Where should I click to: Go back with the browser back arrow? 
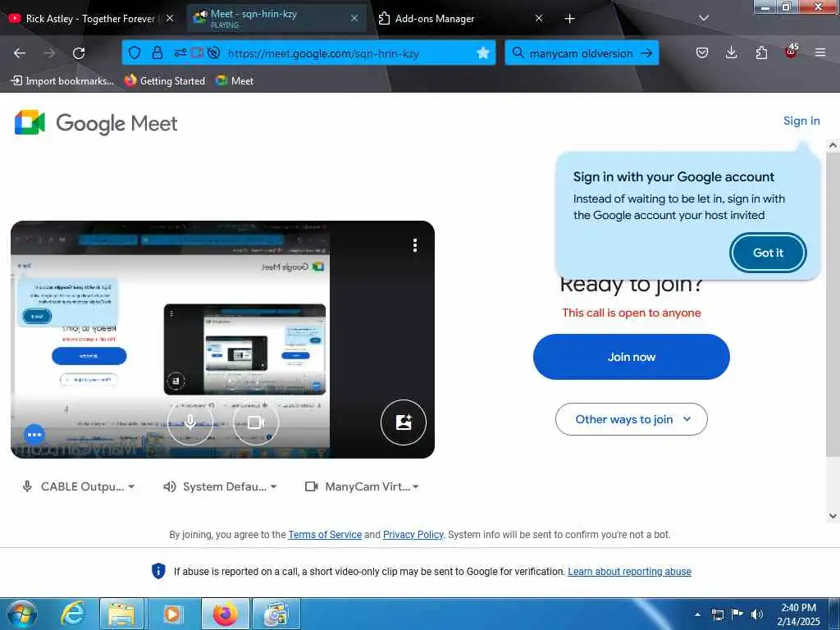(x=20, y=52)
